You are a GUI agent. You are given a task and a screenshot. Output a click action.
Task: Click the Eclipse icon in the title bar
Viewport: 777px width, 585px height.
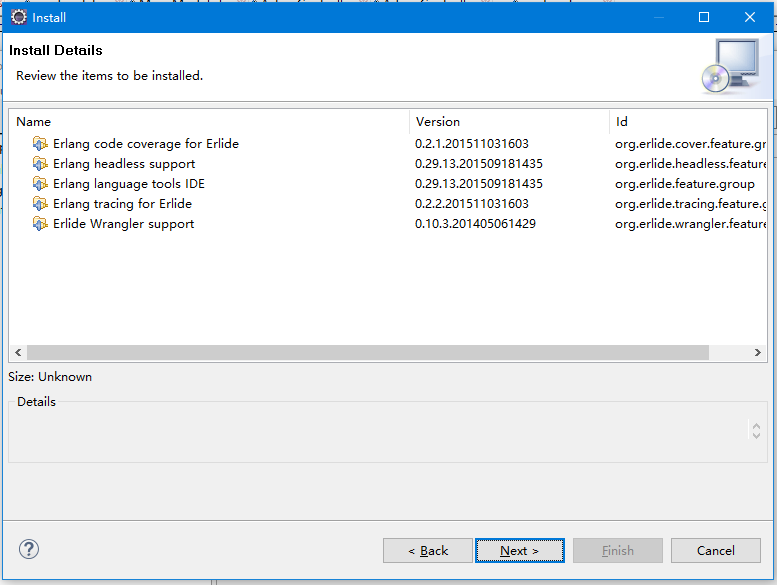coord(19,17)
